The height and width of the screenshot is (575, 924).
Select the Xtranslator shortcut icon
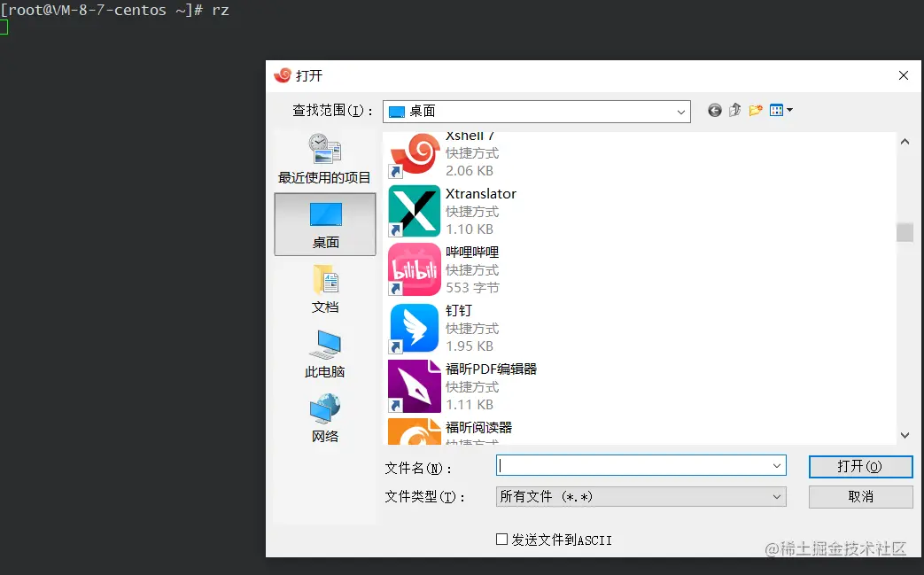415,211
